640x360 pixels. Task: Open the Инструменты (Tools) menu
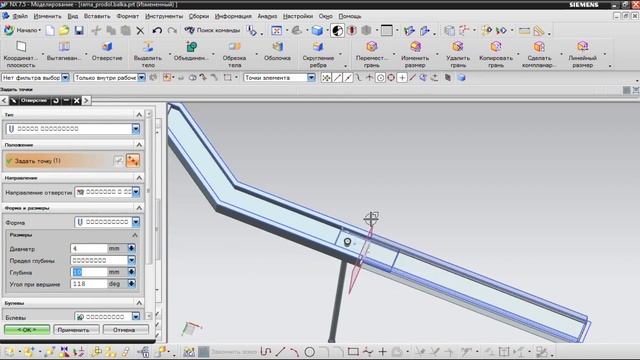164,16
